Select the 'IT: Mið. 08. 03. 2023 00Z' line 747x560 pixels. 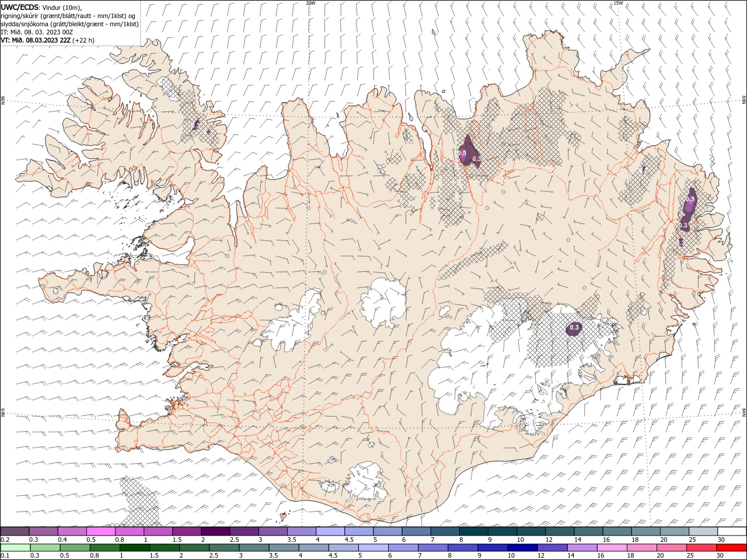[37, 32]
